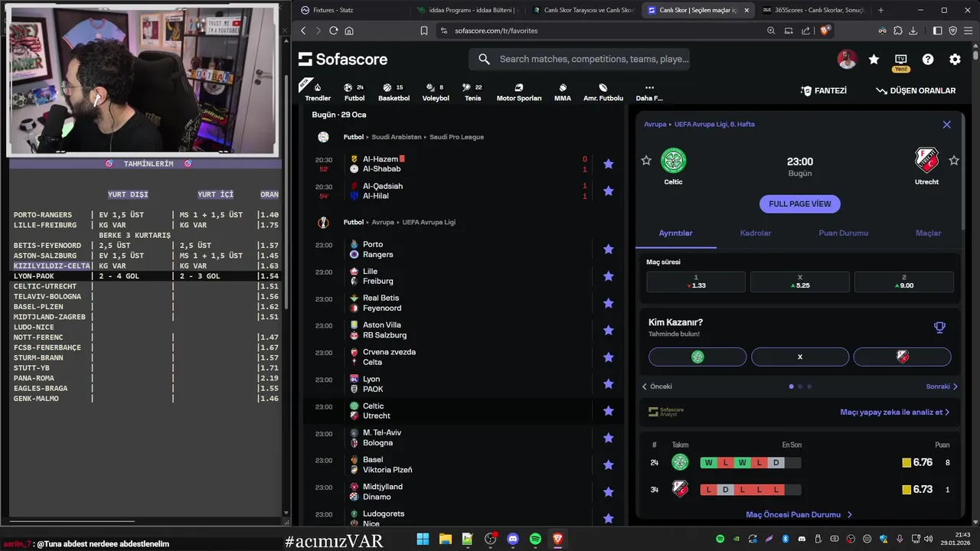Open the browser main menu

(x=969, y=31)
